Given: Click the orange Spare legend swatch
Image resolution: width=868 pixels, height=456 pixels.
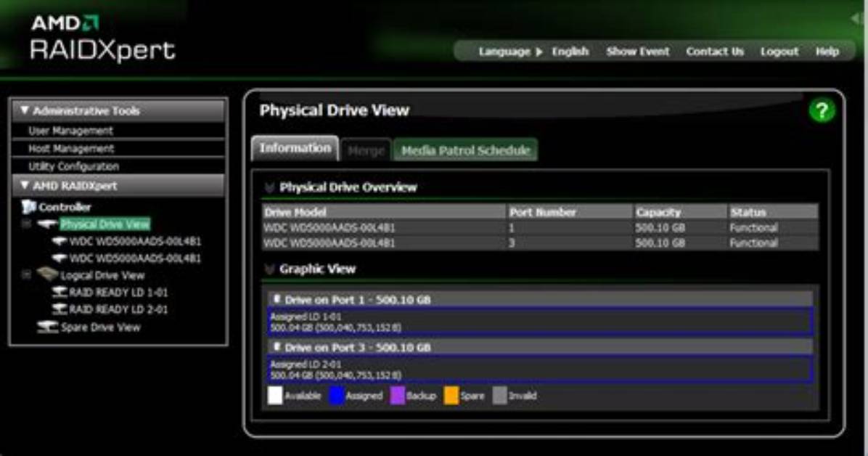Looking at the screenshot, I should pos(451,396).
